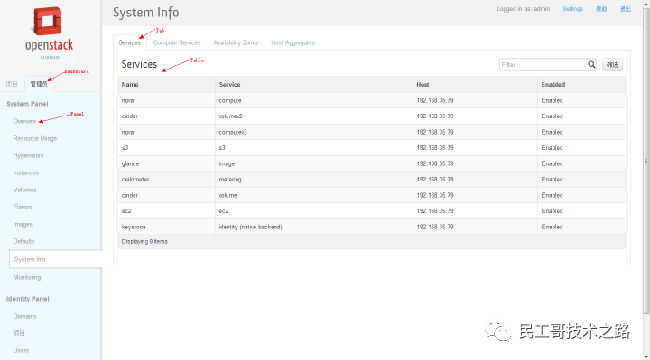Screen dimensions: 650x360
Task: Click the 筛选 filter button
Action: pyautogui.click(x=612, y=65)
